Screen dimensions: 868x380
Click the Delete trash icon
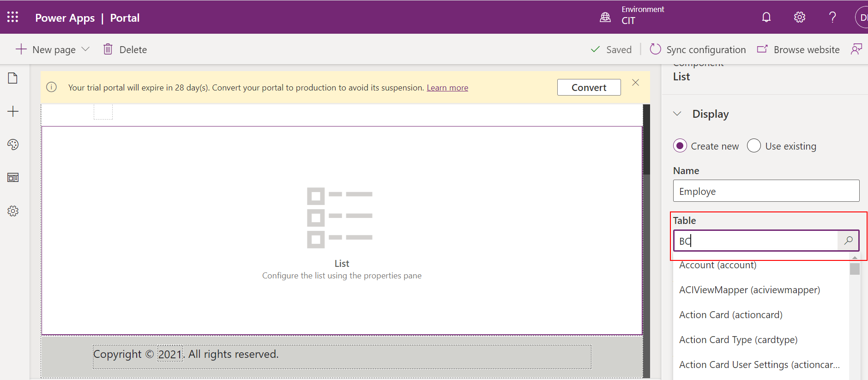click(108, 49)
